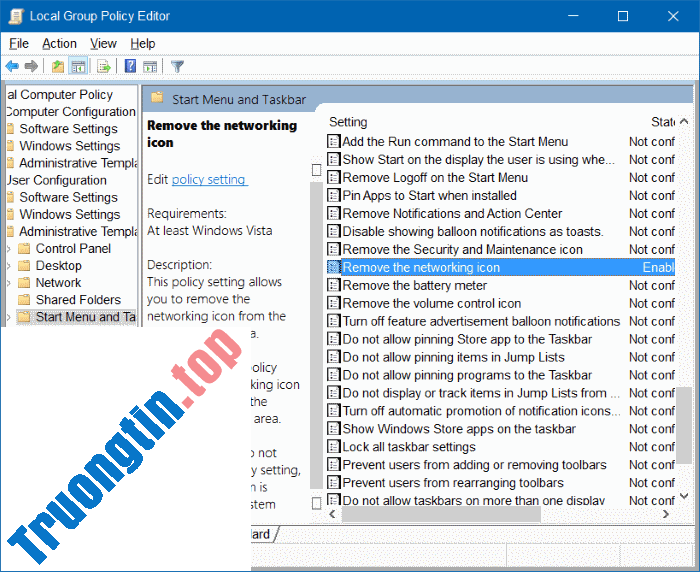Close the Local Group Policy Editor window
This screenshot has width=700, height=572.
[x=673, y=16]
